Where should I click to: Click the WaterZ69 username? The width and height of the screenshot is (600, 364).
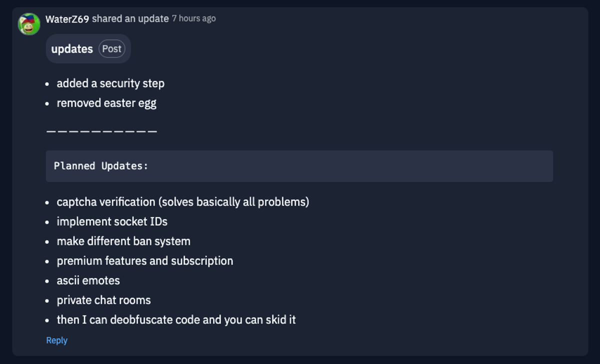(67, 19)
